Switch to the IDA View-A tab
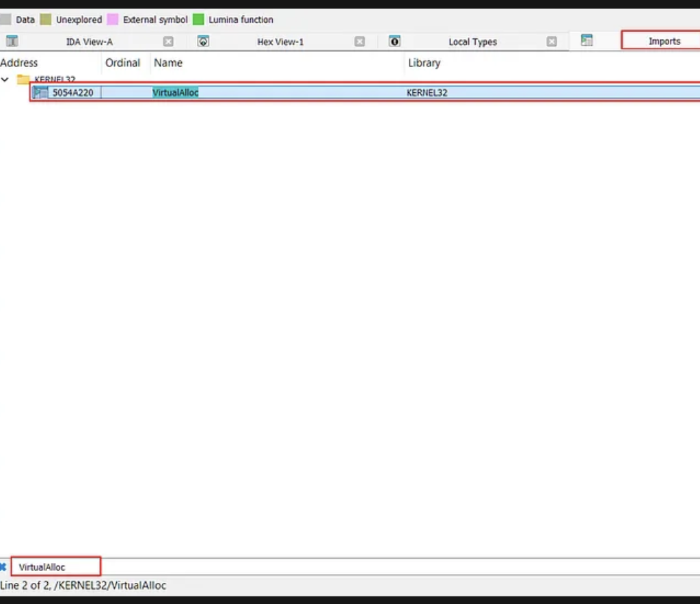 pyautogui.click(x=89, y=42)
